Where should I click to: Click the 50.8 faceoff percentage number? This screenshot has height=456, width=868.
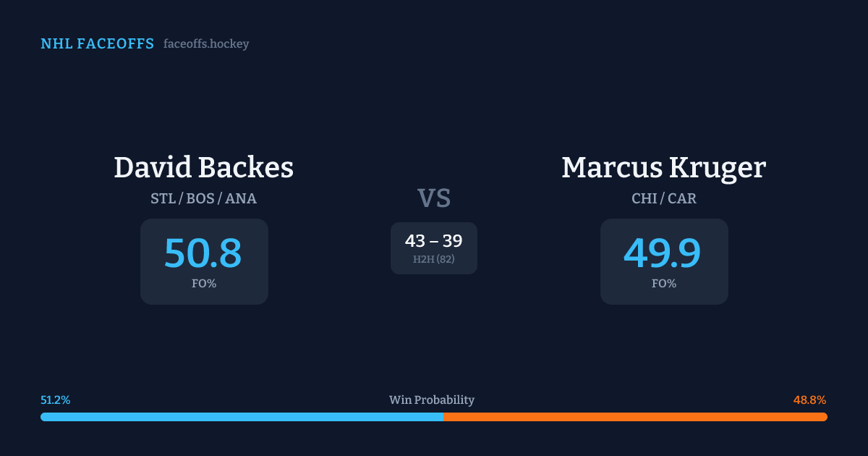(203, 253)
